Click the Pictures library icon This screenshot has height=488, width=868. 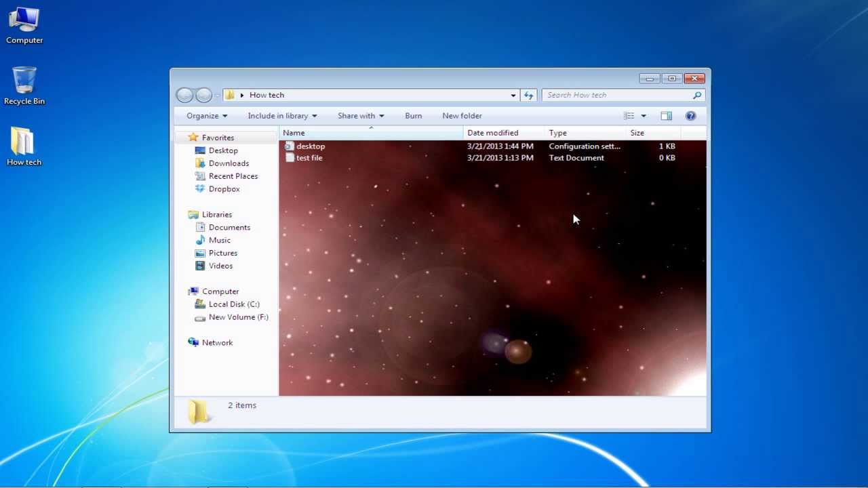click(x=200, y=253)
